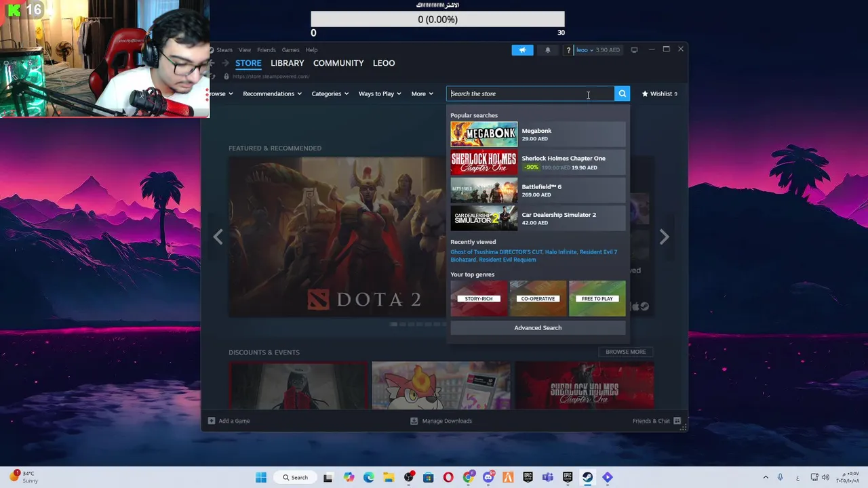Click the back arrow in Steam navigation
The width and height of the screenshot is (868, 488).
click(x=212, y=63)
